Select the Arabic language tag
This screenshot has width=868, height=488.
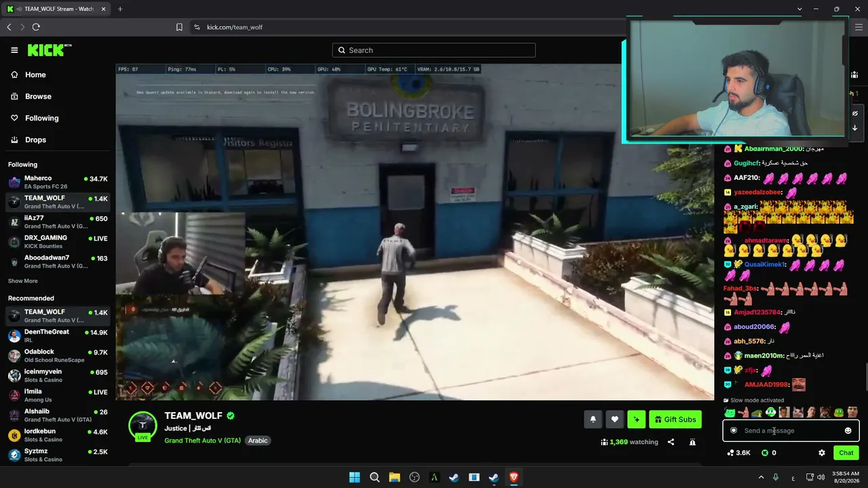click(258, 441)
